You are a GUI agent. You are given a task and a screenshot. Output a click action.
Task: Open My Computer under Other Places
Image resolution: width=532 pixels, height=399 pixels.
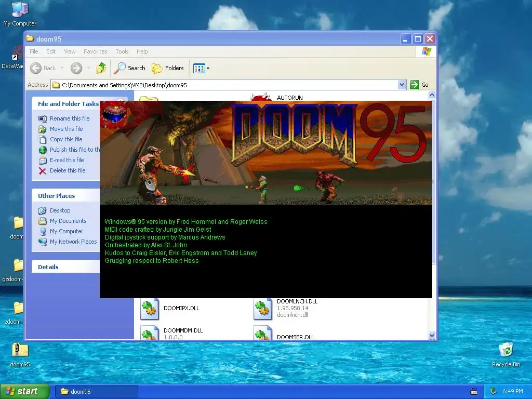coord(66,231)
